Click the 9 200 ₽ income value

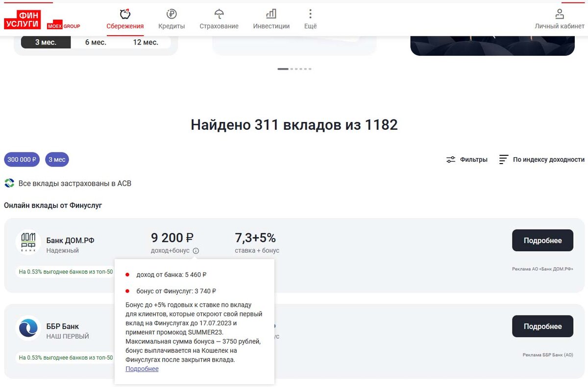pos(172,238)
